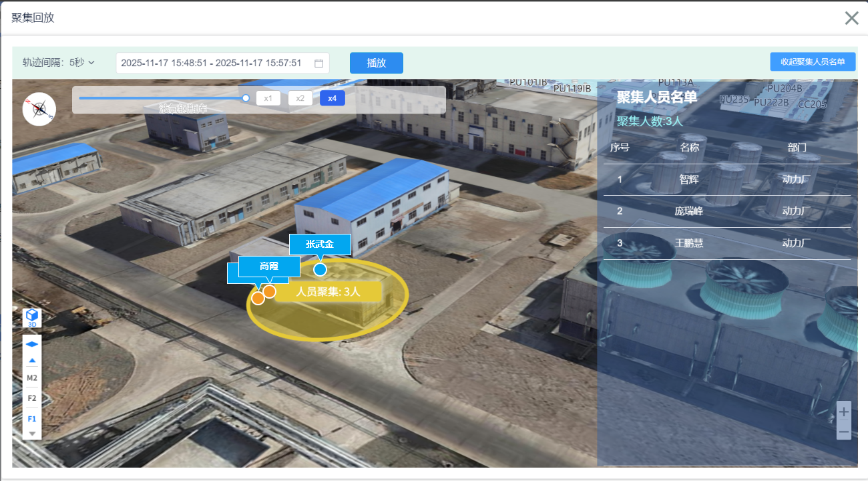Click the 聚集回放 dialog title
868x481 pixels.
(33, 17)
